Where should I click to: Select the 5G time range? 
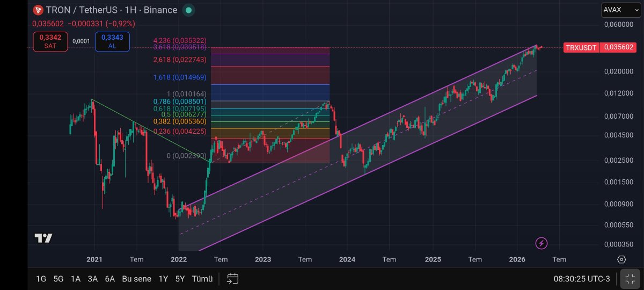58,279
